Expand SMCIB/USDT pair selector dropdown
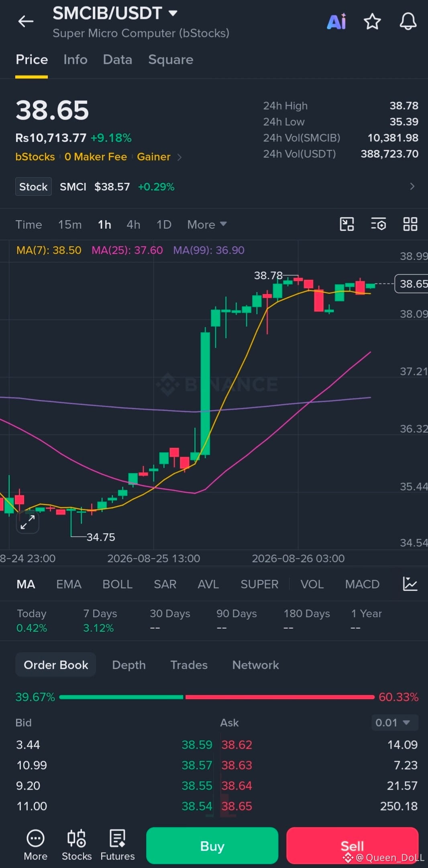428x868 pixels. tap(173, 13)
